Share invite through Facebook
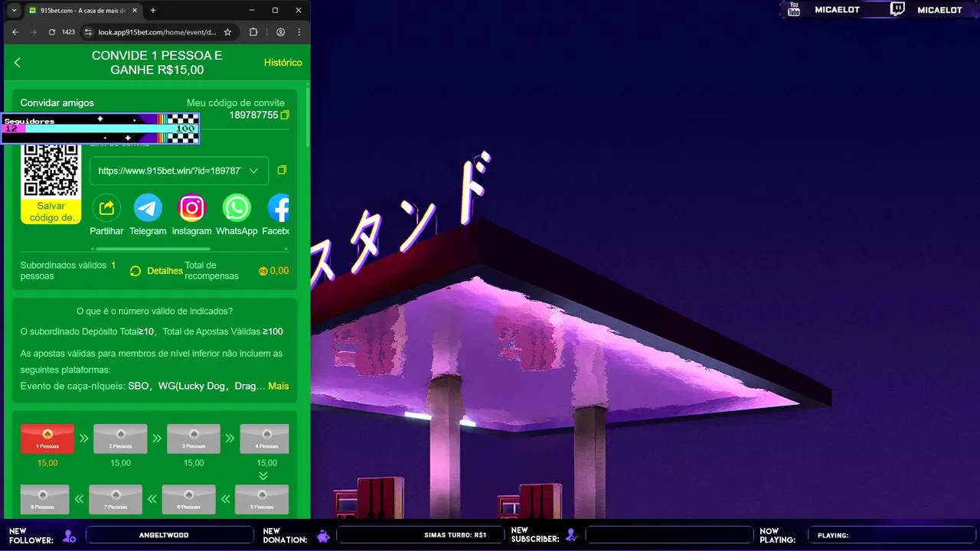980x551 pixels. pos(279,207)
